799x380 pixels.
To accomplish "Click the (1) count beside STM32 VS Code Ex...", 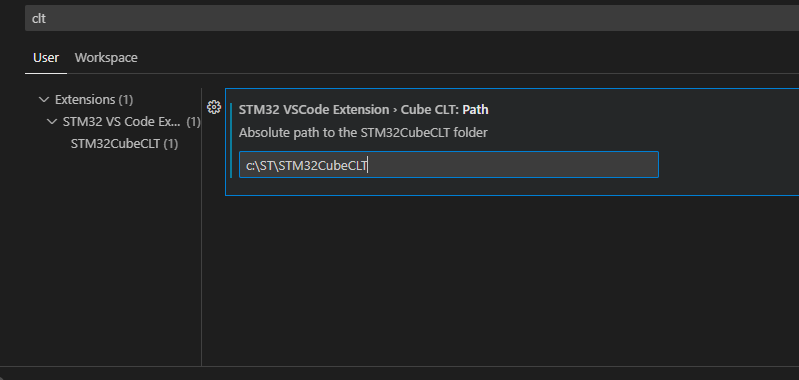I will click(193, 122).
